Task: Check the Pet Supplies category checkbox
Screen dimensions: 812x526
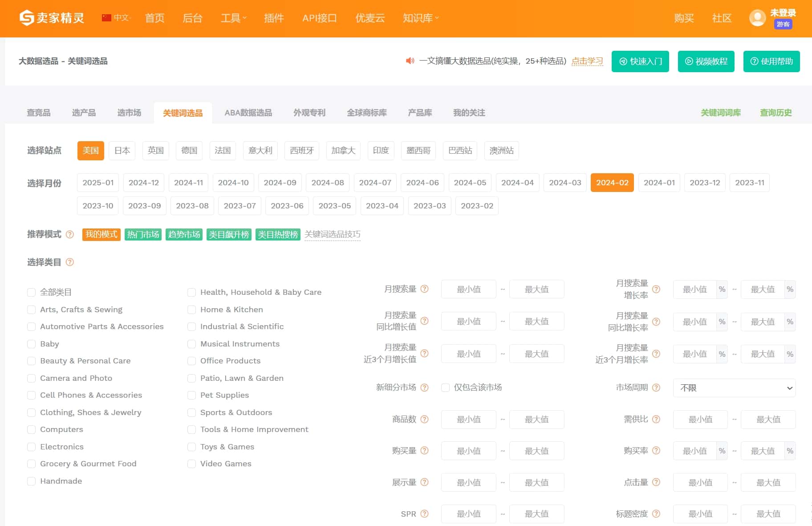Action: click(191, 395)
